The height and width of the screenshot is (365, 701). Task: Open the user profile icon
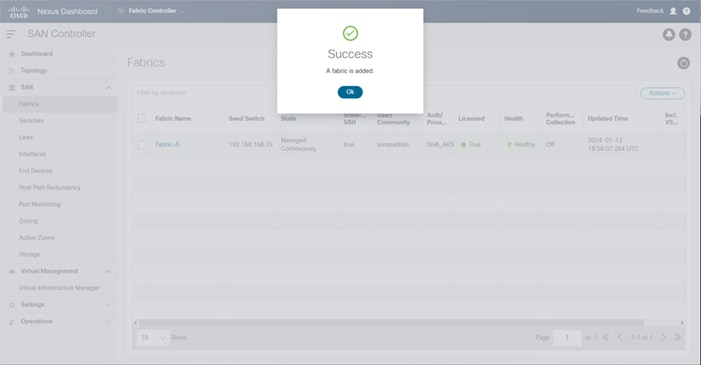[673, 11]
